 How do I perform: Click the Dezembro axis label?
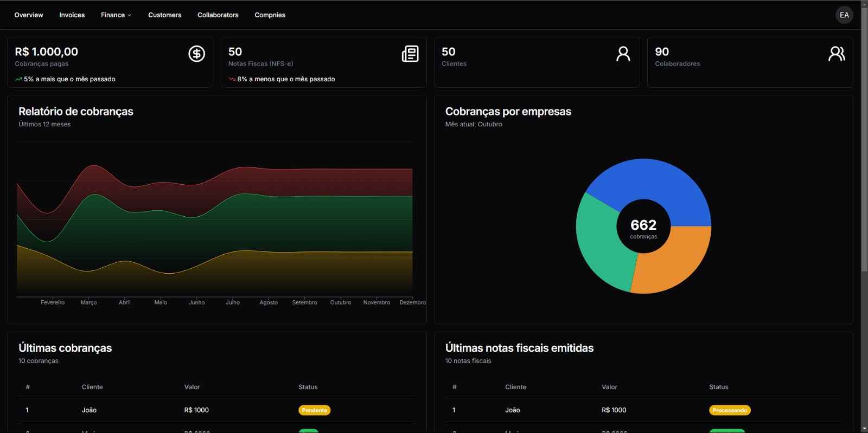coord(412,302)
